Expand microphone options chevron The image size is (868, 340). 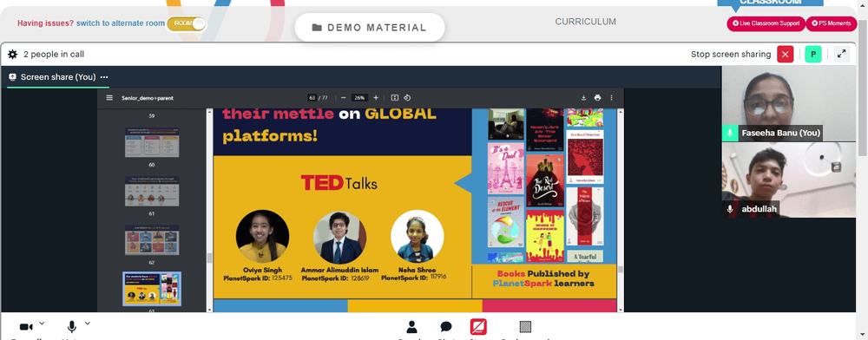click(x=88, y=324)
